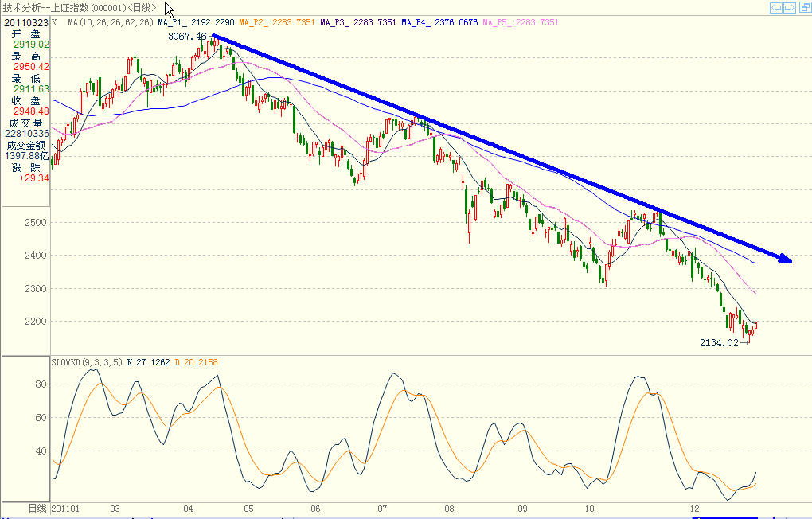The height and width of the screenshot is (519, 812).
Task: Click the opening price 2919.02
Action: (31, 45)
